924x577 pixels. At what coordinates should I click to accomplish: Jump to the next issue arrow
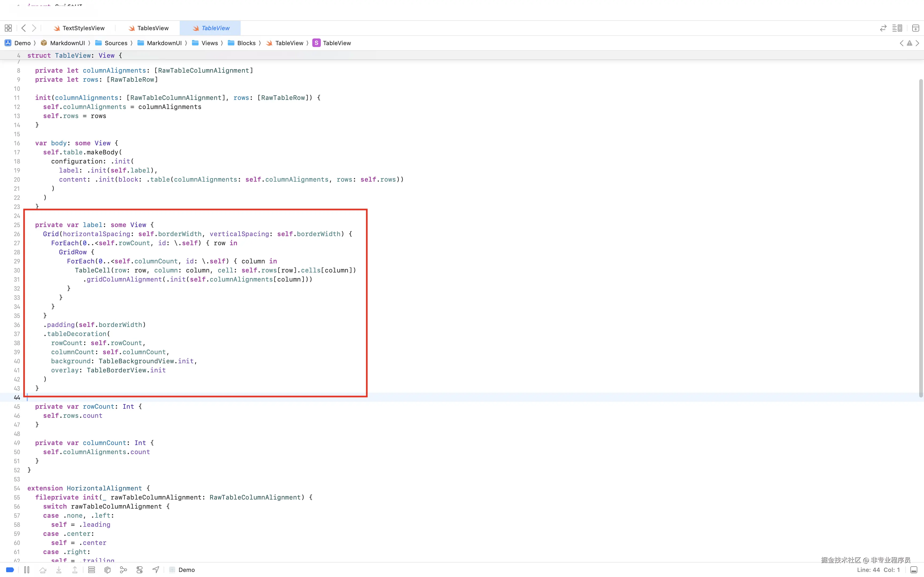918,43
